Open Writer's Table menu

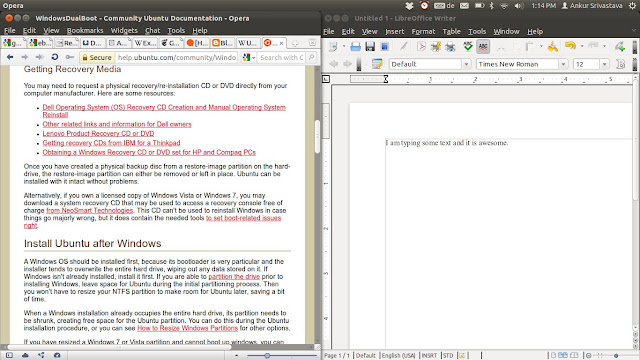[451, 31]
